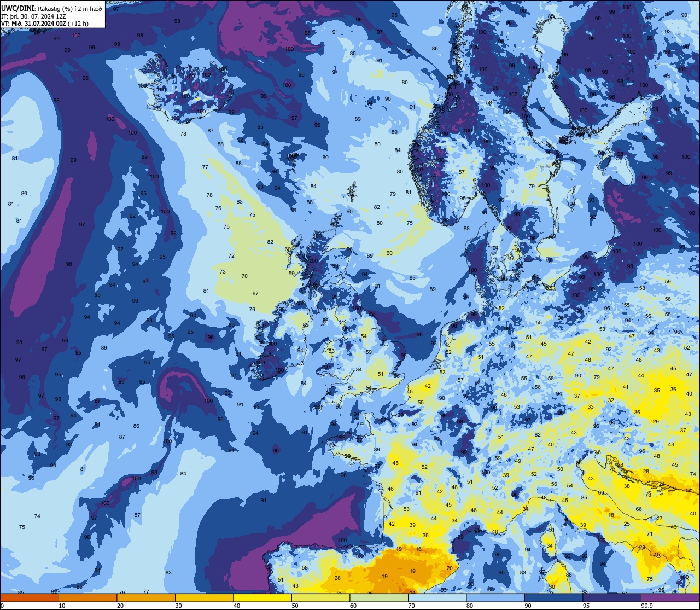Click the 20–30% amber legend swatch
700x610 pixels.
coord(146,597)
